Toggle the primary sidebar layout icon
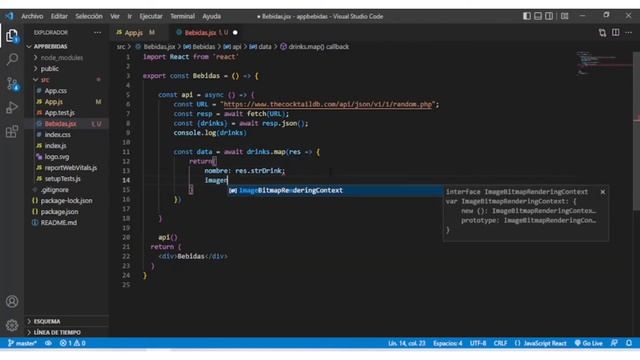 527,16
